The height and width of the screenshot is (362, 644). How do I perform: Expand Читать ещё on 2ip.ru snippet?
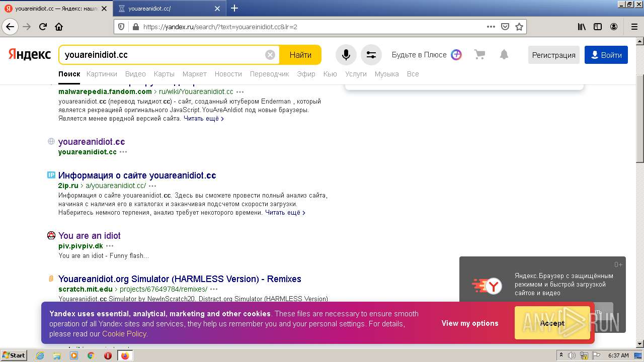pos(285,213)
